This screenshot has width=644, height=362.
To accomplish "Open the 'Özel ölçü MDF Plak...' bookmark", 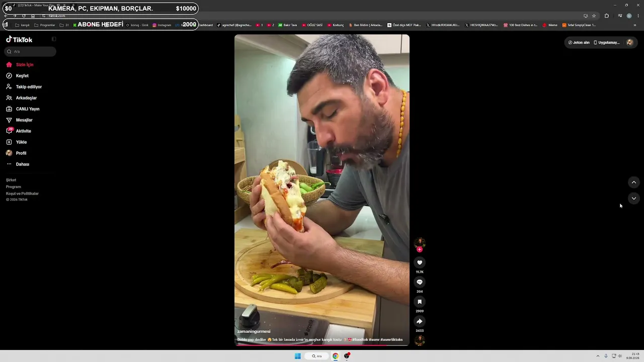I will (x=405, y=25).
